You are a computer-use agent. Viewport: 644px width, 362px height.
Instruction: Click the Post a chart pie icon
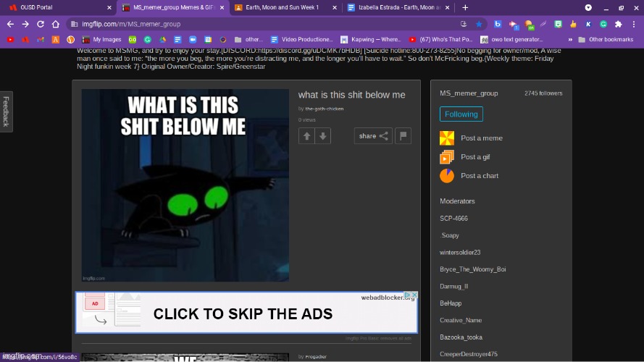tap(447, 176)
